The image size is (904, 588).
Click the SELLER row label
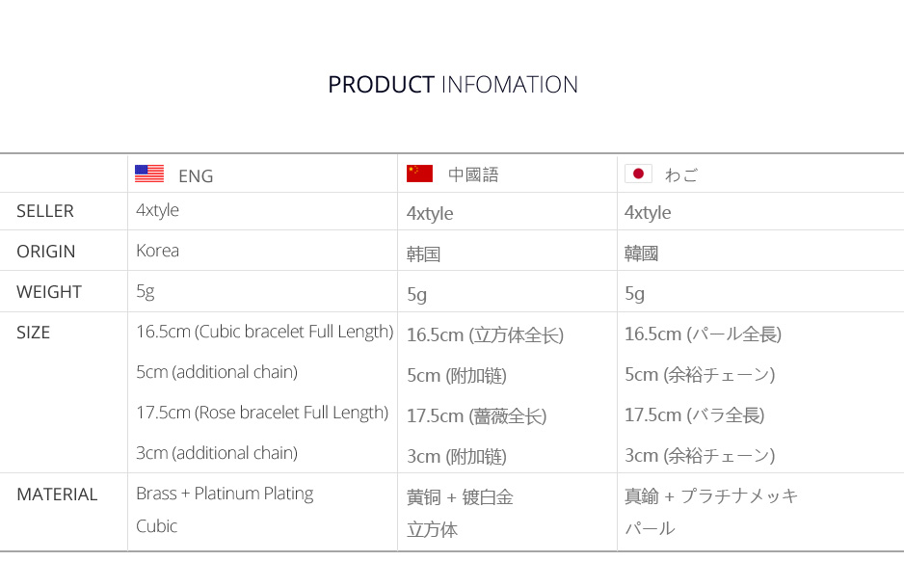point(45,211)
